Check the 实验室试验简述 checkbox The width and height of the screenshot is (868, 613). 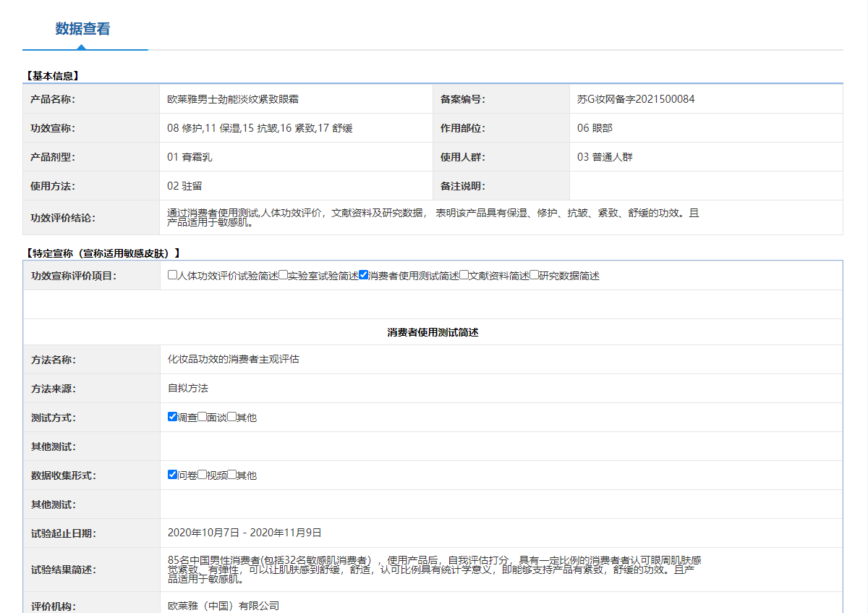284,275
